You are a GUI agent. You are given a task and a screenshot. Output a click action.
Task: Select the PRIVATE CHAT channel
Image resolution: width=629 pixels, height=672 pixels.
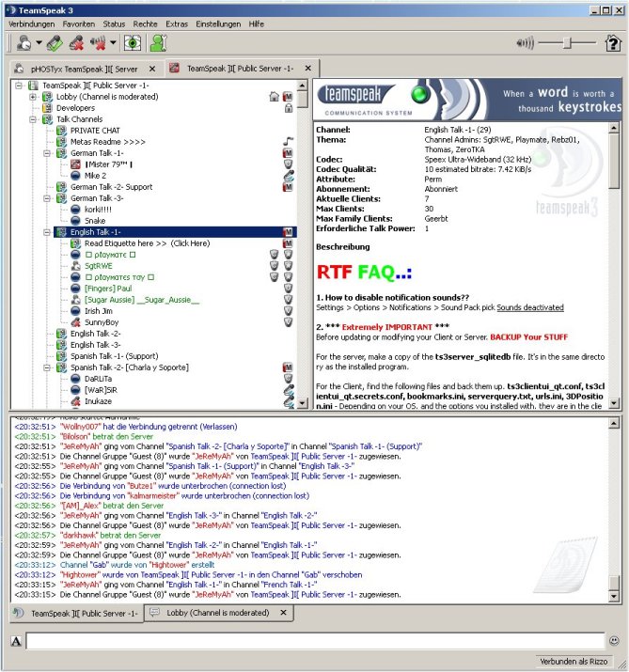[x=95, y=131]
